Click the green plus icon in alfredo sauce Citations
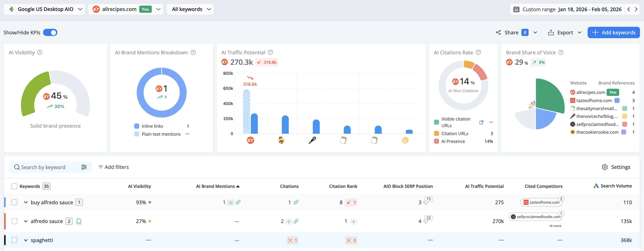The image size is (644, 251). tap(289, 221)
